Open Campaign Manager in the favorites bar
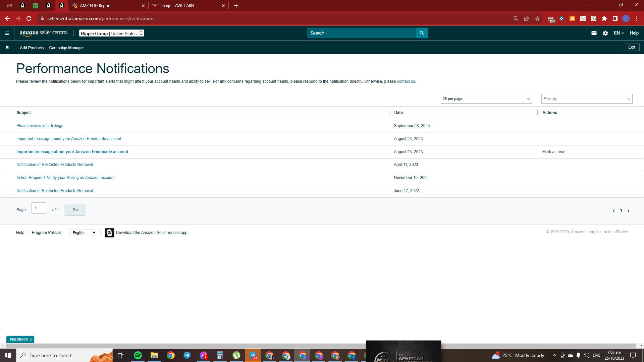This screenshot has height=362, width=644. pos(66,48)
